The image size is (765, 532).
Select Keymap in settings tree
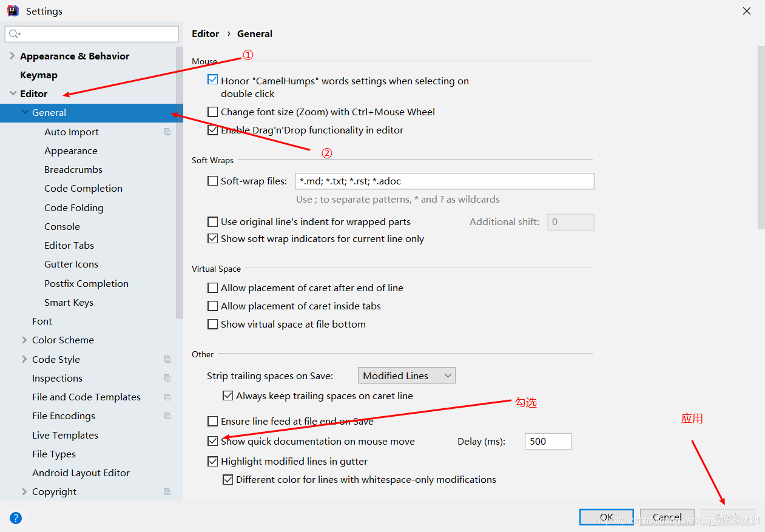39,75
